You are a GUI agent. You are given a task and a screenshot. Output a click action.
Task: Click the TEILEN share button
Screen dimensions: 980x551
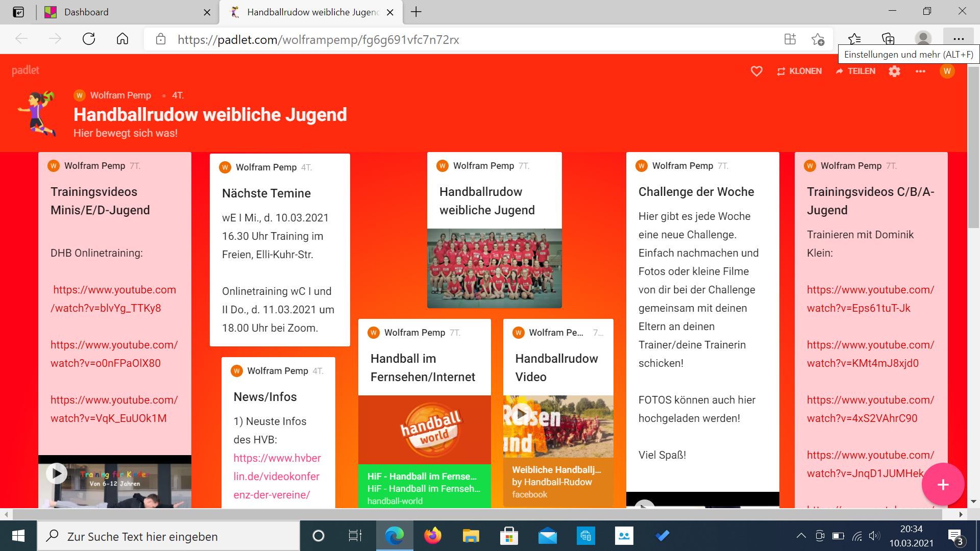pyautogui.click(x=855, y=71)
